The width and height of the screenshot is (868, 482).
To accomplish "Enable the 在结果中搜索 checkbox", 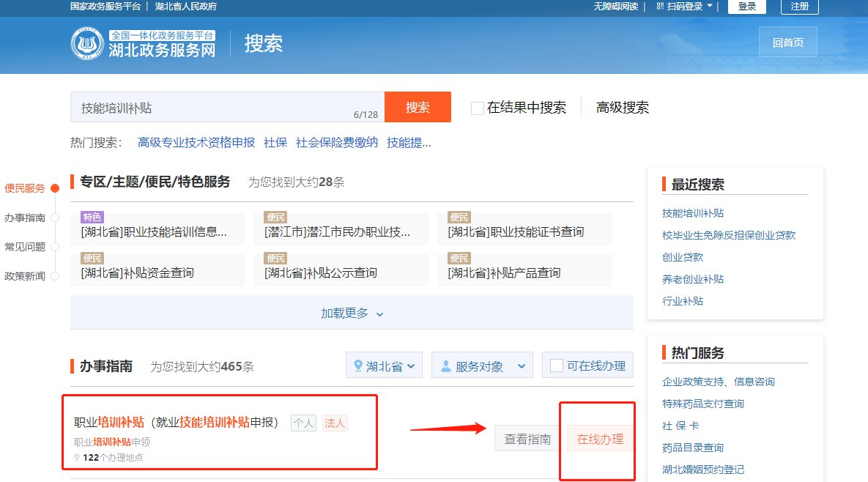I will (x=478, y=108).
